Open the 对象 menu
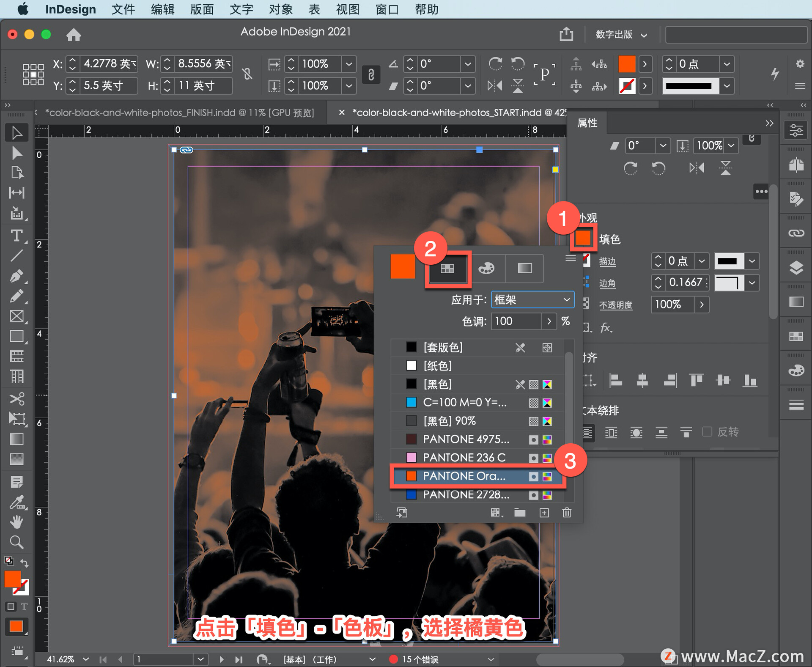The width and height of the screenshot is (812, 667). (280, 9)
